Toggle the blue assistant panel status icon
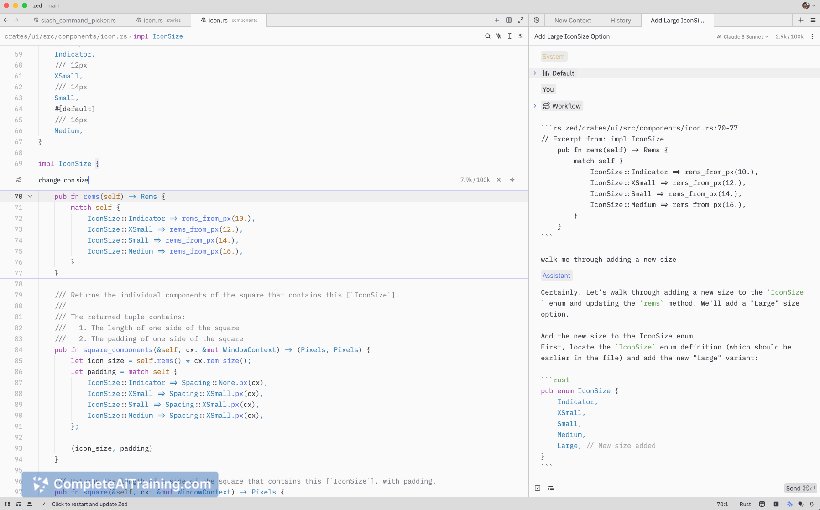Image resolution: width=820 pixels, height=510 pixels. 790,504
